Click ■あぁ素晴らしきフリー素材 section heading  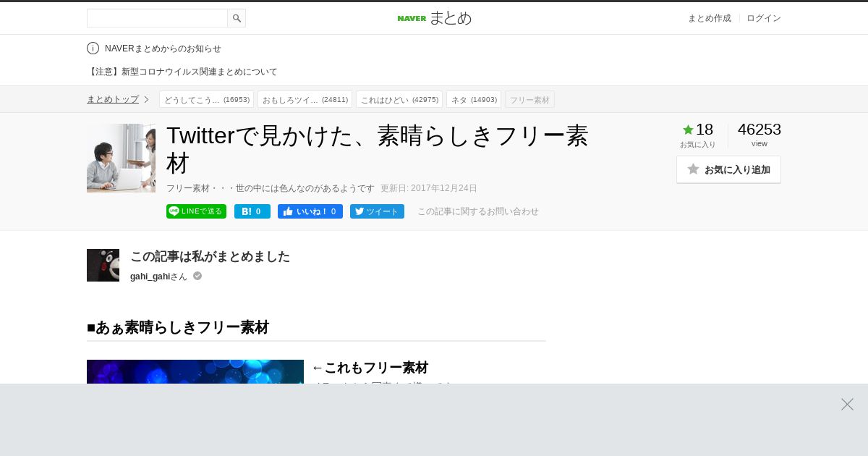point(178,327)
